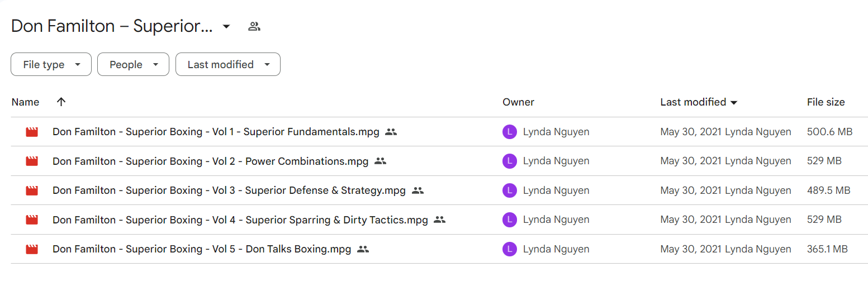Click the shared icon beside Vol 4 filename

point(440,220)
